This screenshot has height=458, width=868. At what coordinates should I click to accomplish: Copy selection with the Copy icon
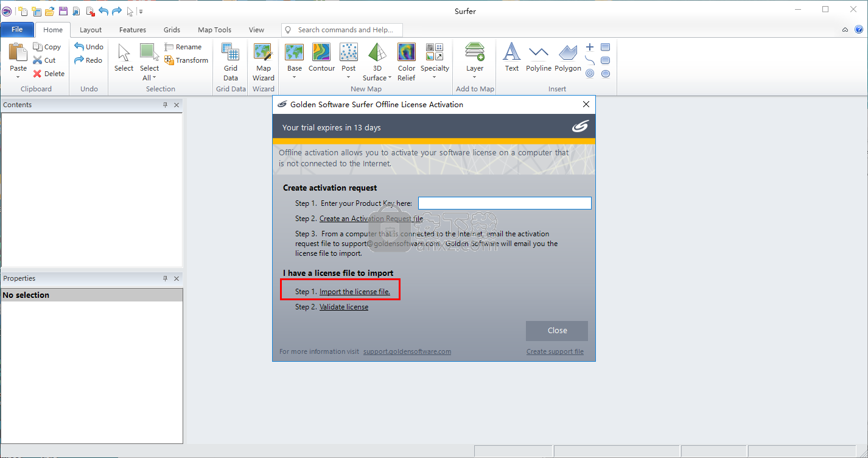[x=47, y=47]
